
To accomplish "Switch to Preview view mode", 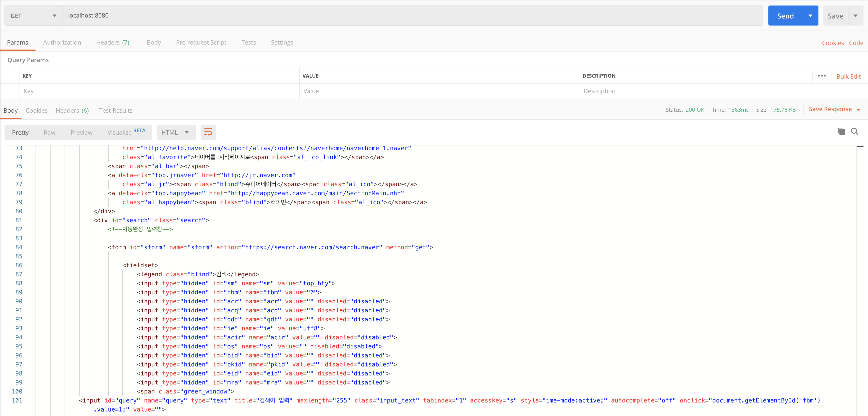I will click(x=81, y=132).
